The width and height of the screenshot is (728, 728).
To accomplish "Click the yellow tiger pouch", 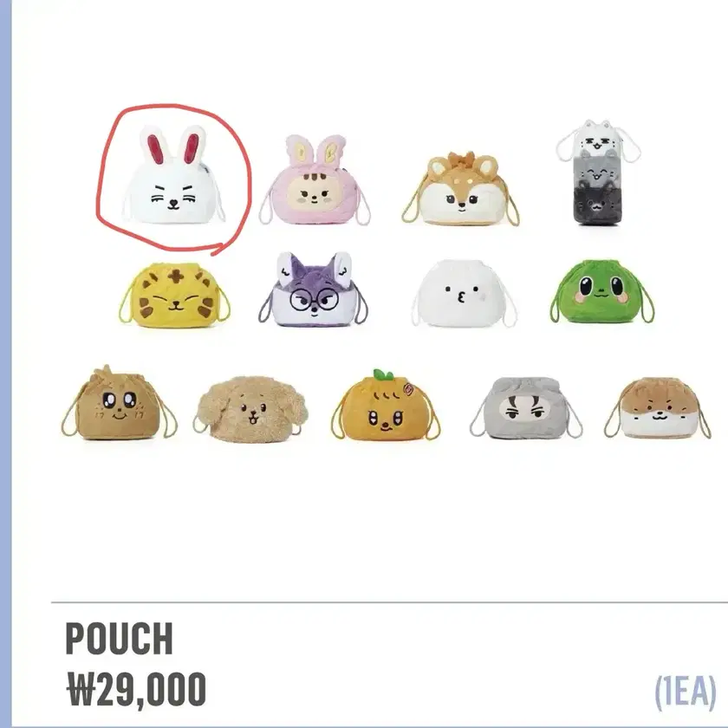I will click(x=174, y=295).
